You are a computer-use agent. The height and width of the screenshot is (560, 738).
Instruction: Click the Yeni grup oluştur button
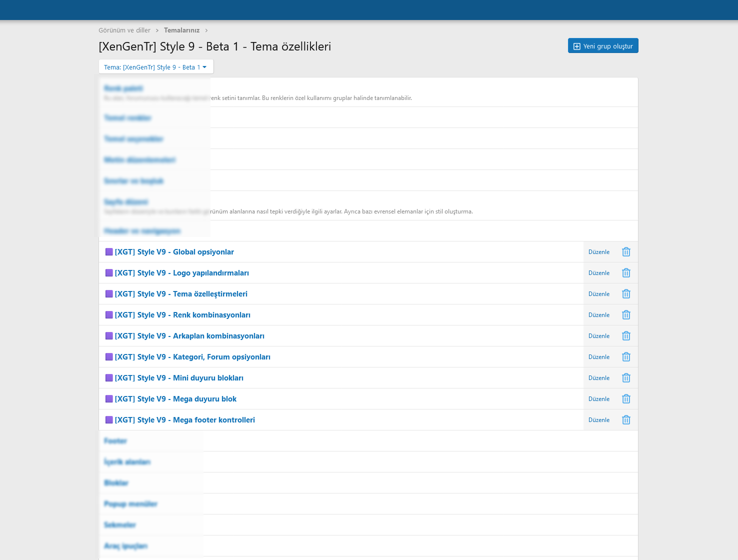(x=603, y=46)
